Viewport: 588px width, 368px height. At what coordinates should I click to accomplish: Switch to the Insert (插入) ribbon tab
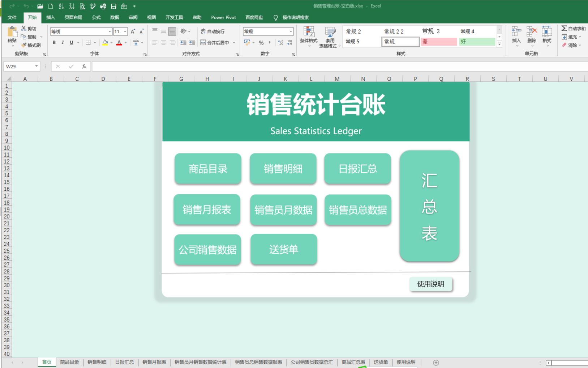click(51, 17)
